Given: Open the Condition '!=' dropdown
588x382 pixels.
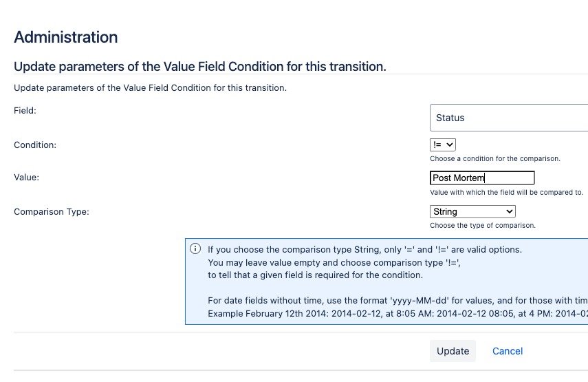Looking at the screenshot, I should (x=442, y=145).
